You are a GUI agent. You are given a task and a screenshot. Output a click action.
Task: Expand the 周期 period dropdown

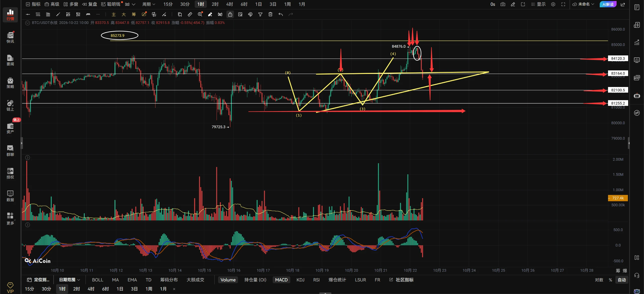pyautogui.click(x=149, y=4)
